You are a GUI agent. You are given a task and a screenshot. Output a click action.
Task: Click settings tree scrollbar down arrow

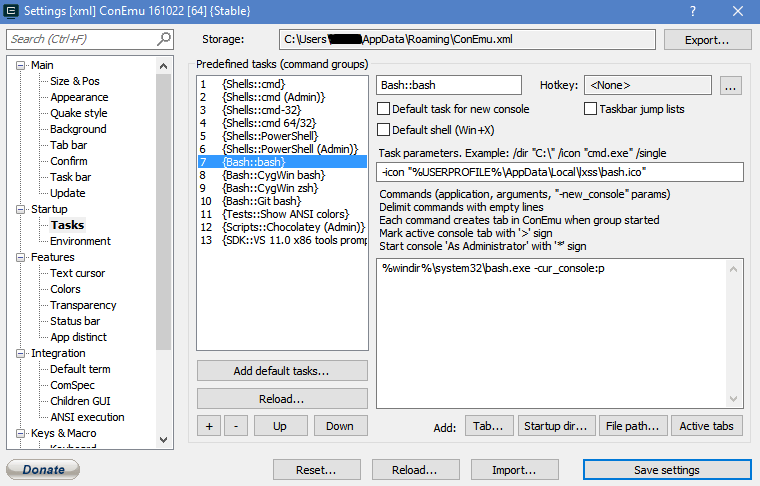coord(163,439)
